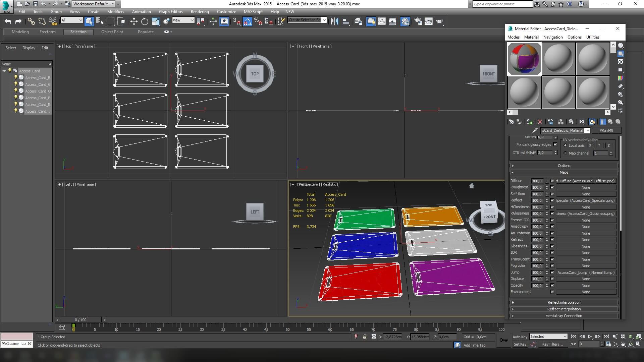Activate the Rotate tool

coord(145,21)
